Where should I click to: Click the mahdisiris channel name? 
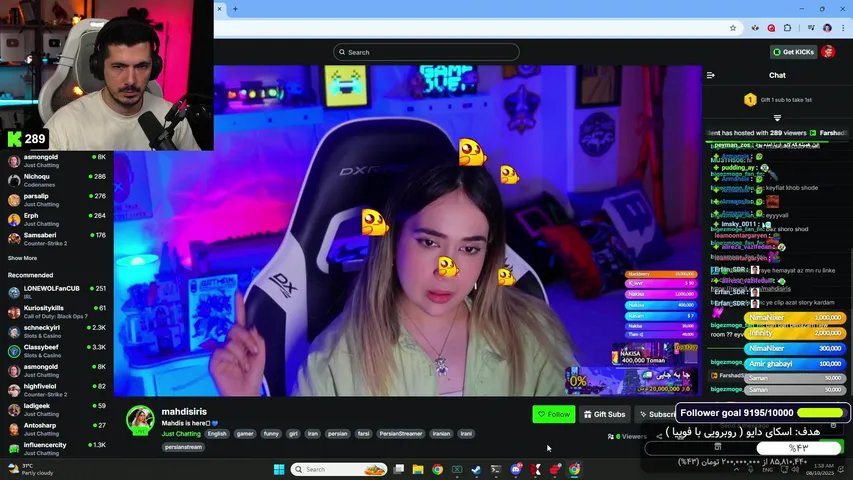coord(184,412)
